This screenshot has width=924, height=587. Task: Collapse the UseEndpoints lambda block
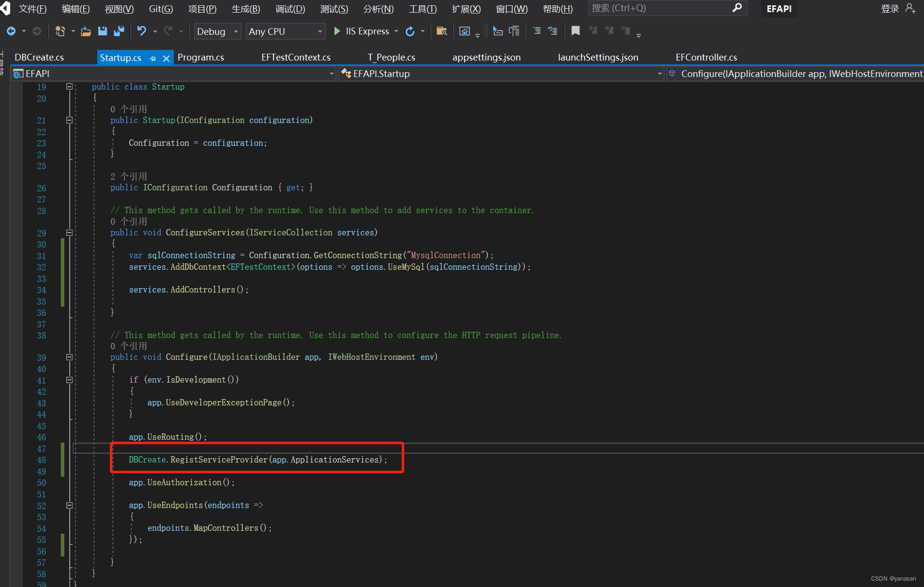[x=69, y=505]
